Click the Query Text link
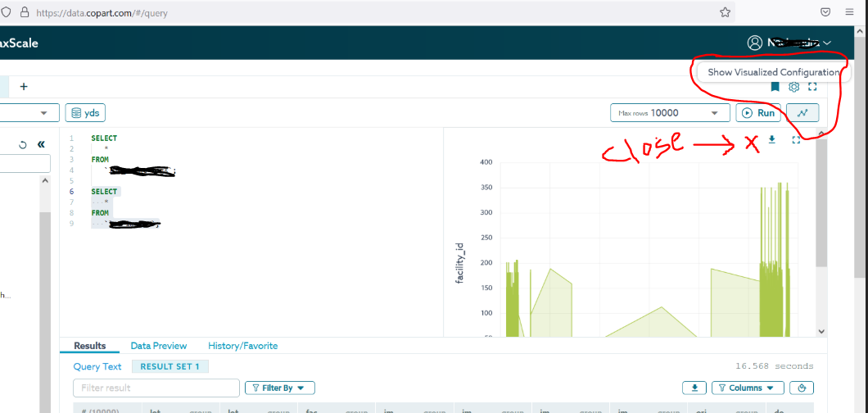868x413 pixels. click(97, 367)
